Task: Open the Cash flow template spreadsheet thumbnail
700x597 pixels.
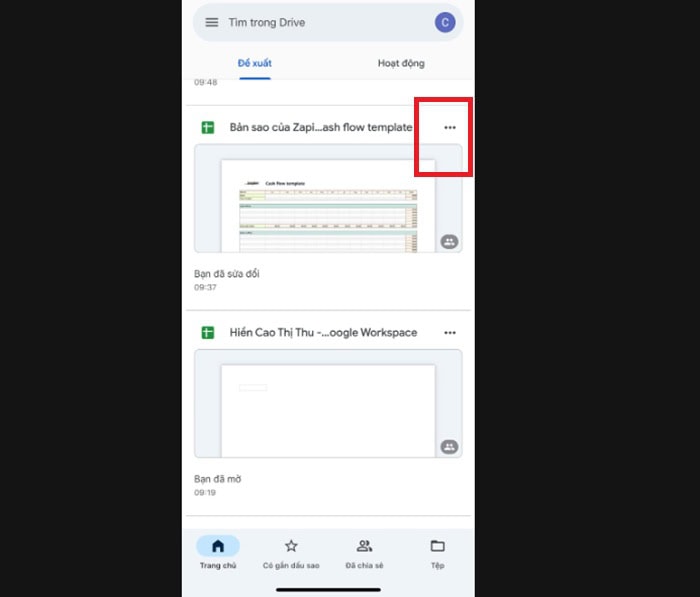Action: pyautogui.click(x=327, y=205)
